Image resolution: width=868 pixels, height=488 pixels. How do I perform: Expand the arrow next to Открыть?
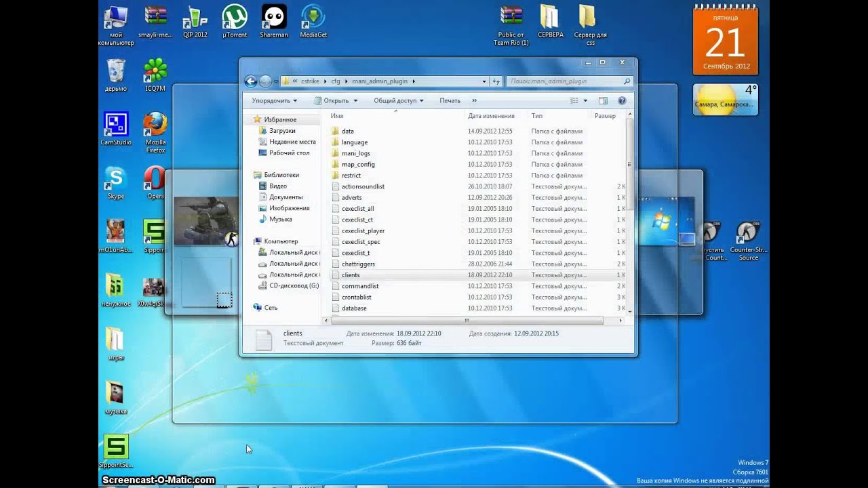[x=355, y=100]
